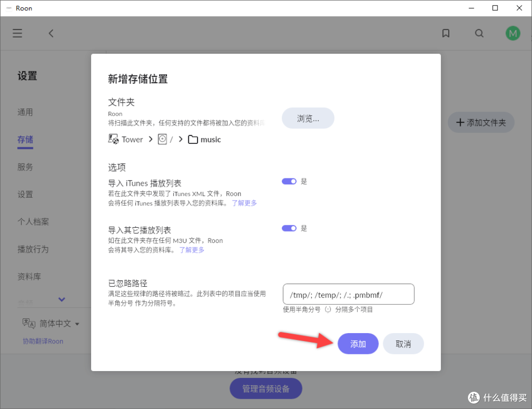This screenshot has width=532, height=409.
Task: Click the 添加 button to confirm
Action: point(358,343)
